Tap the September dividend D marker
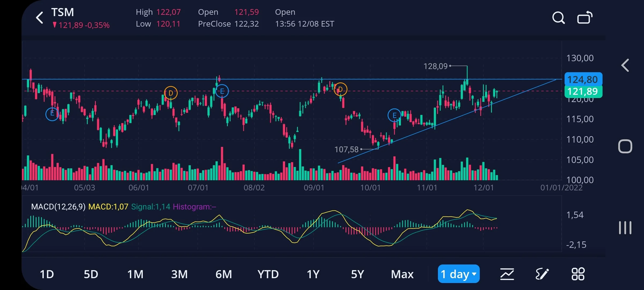This screenshot has height=290, width=644. pos(340,89)
